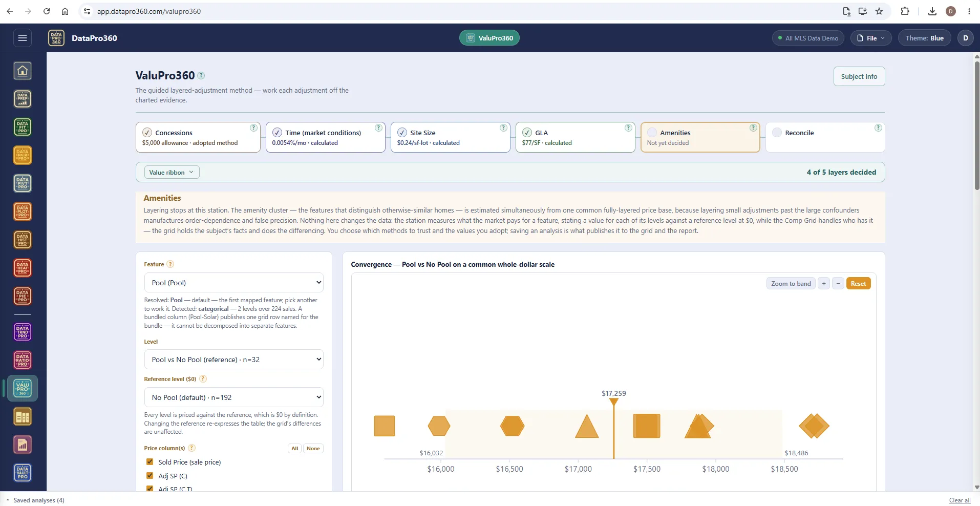Image resolution: width=980 pixels, height=506 pixels.
Task: Select the Amenities station
Action: coord(700,137)
